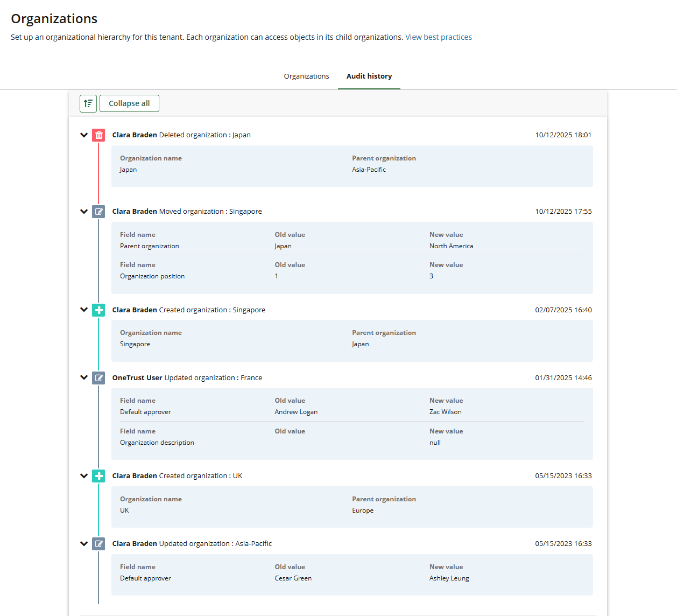Switch to the Organizations tab
Screen dimensions: 677x616
pyautogui.click(x=306, y=76)
